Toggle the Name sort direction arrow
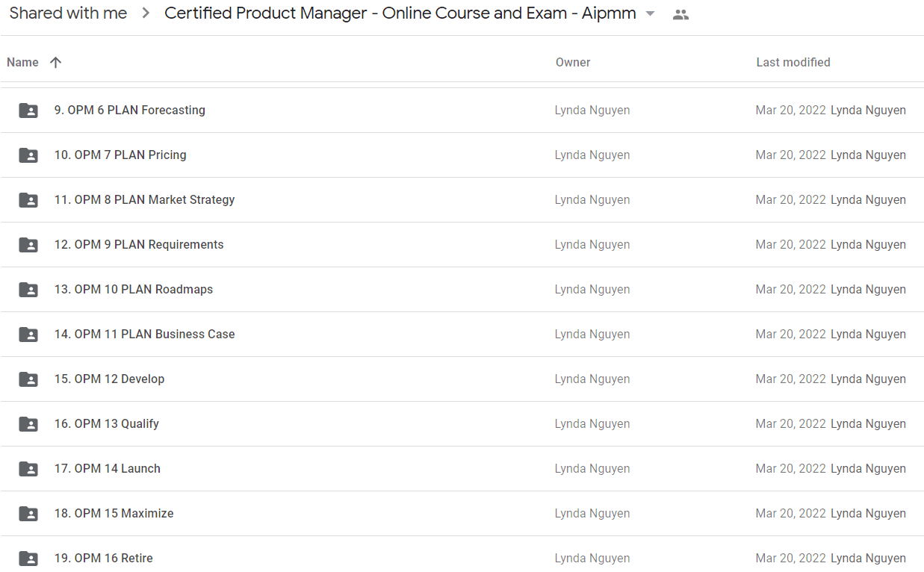This screenshot has width=924, height=572. 55,63
